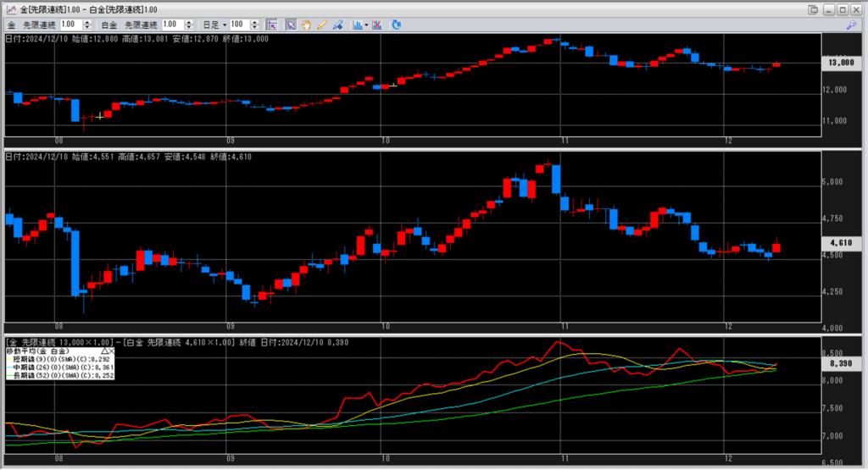Click the blue refresh reload icon

(x=397, y=25)
